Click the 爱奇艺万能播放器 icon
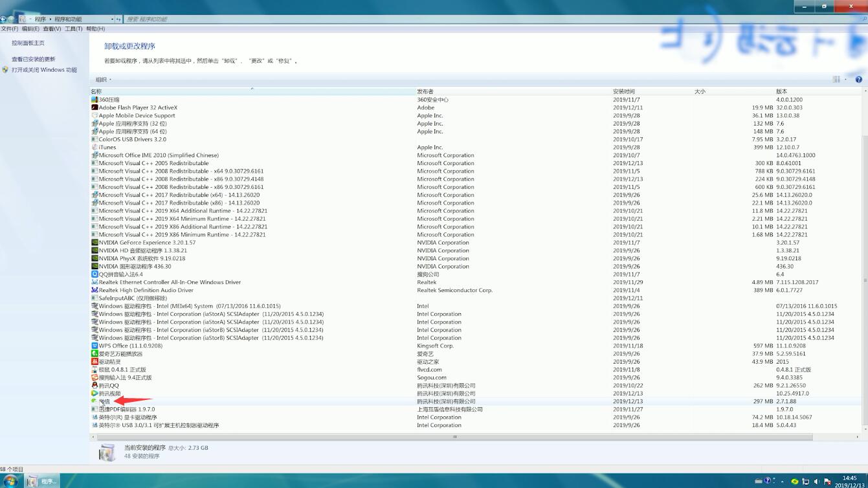The image size is (868, 488). (x=95, y=354)
